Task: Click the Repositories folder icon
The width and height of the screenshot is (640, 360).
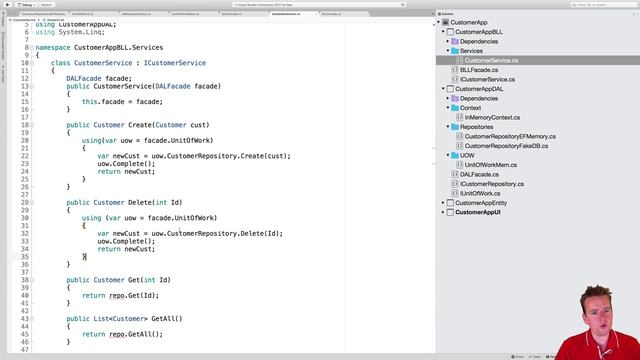Action: click(455, 127)
